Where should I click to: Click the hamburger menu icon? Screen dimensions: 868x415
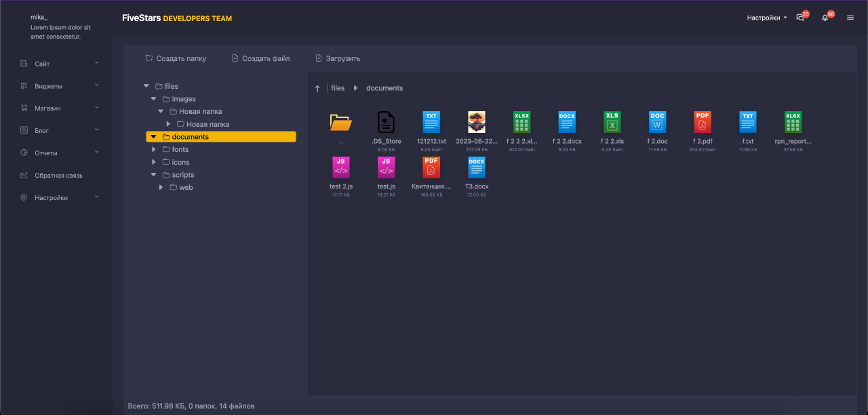pyautogui.click(x=850, y=18)
